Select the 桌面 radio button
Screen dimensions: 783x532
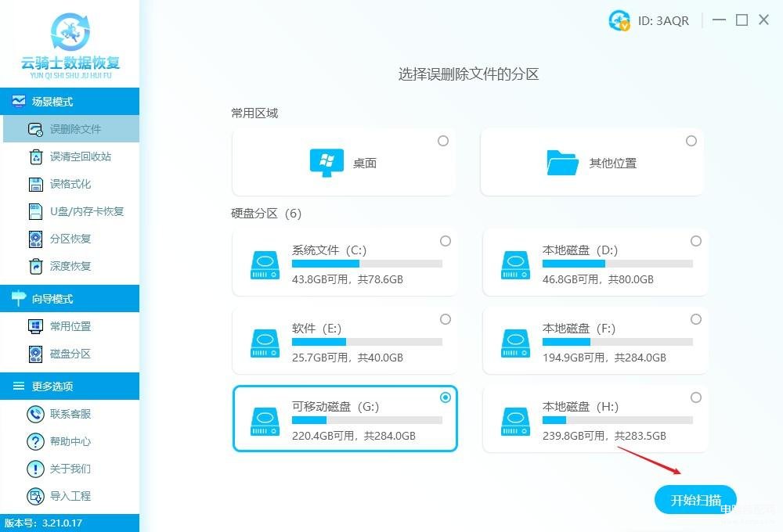click(443, 141)
